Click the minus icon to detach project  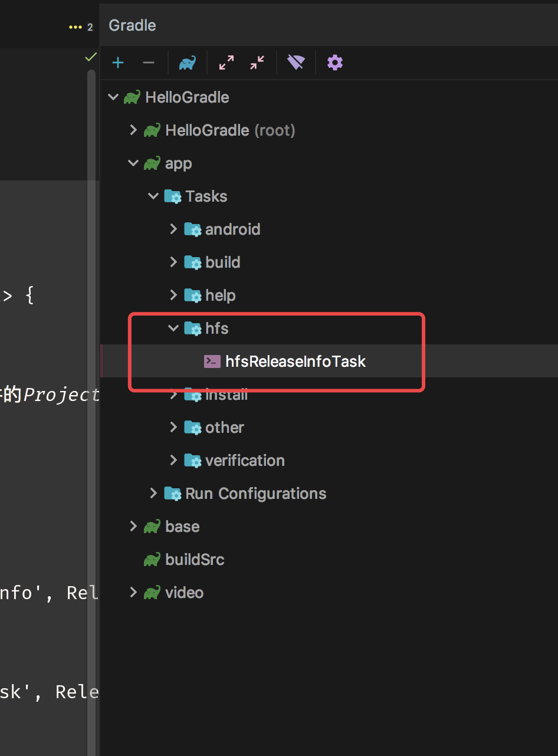coord(149,63)
